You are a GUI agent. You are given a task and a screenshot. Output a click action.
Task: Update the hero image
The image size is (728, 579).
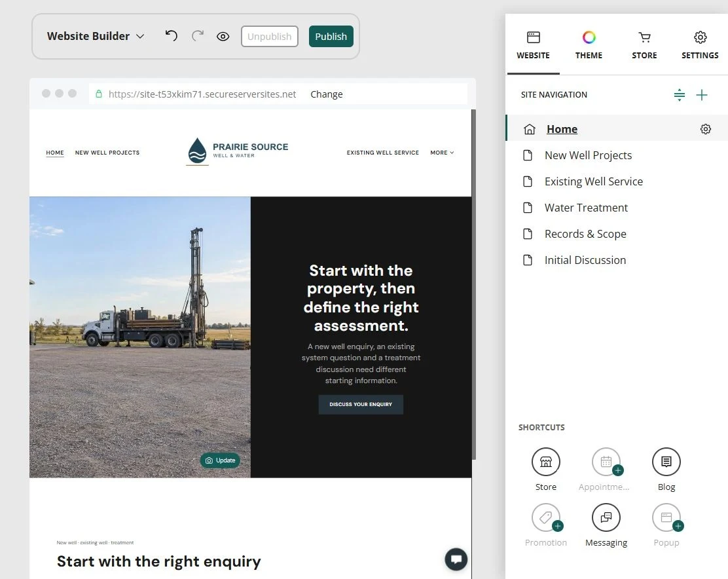coord(220,460)
